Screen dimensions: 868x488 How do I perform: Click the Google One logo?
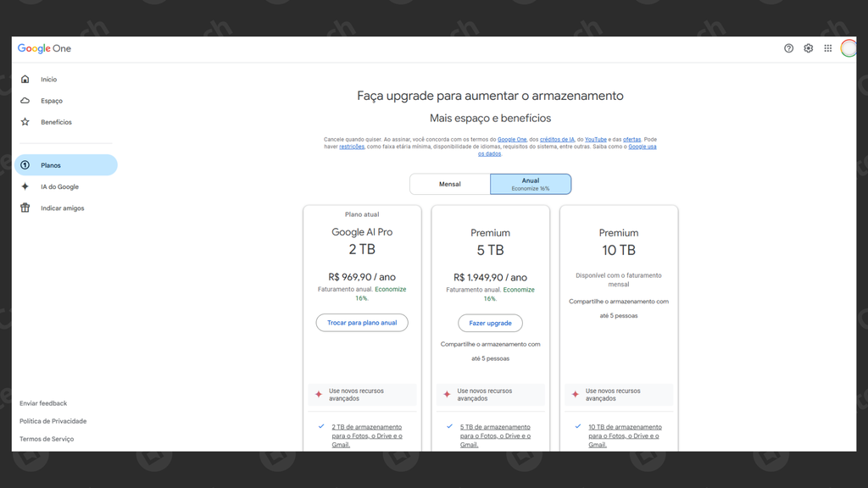coord(45,49)
